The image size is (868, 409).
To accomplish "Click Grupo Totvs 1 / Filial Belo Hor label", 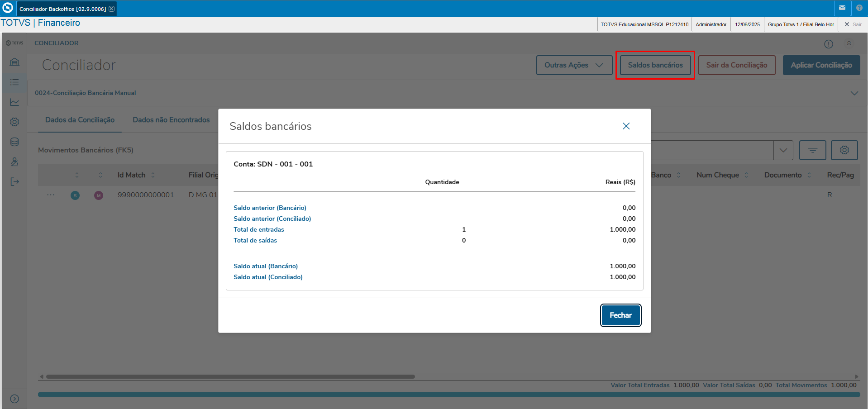I will pos(801,24).
